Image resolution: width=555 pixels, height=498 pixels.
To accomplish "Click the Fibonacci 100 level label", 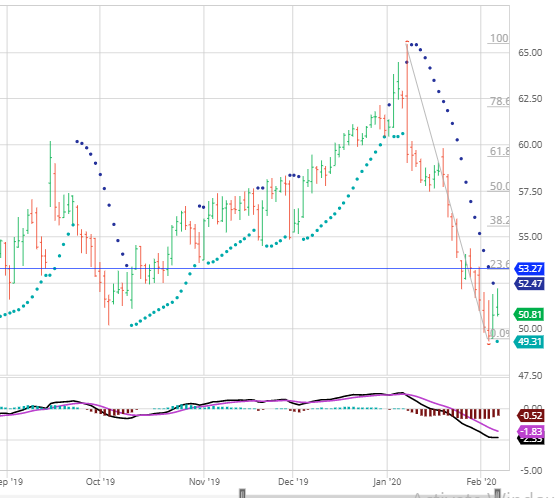I will [499, 38].
